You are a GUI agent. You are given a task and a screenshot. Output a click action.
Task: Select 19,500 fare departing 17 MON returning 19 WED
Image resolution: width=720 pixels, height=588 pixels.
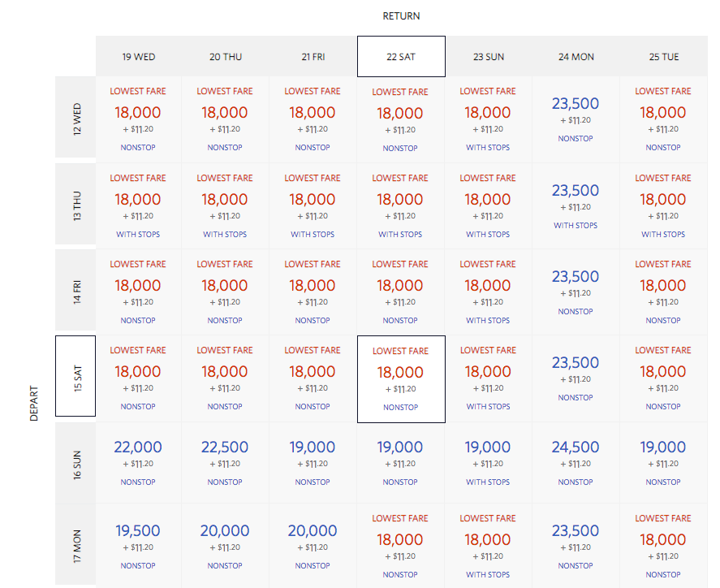coord(138,546)
